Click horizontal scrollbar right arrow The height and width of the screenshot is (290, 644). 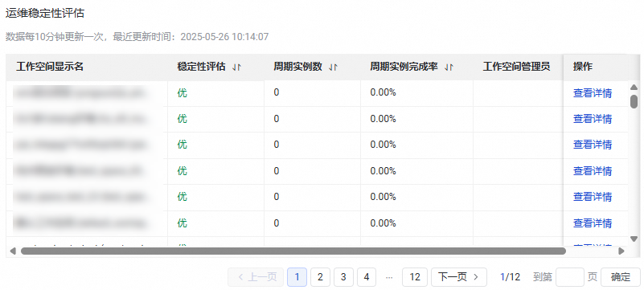(x=621, y=251)
